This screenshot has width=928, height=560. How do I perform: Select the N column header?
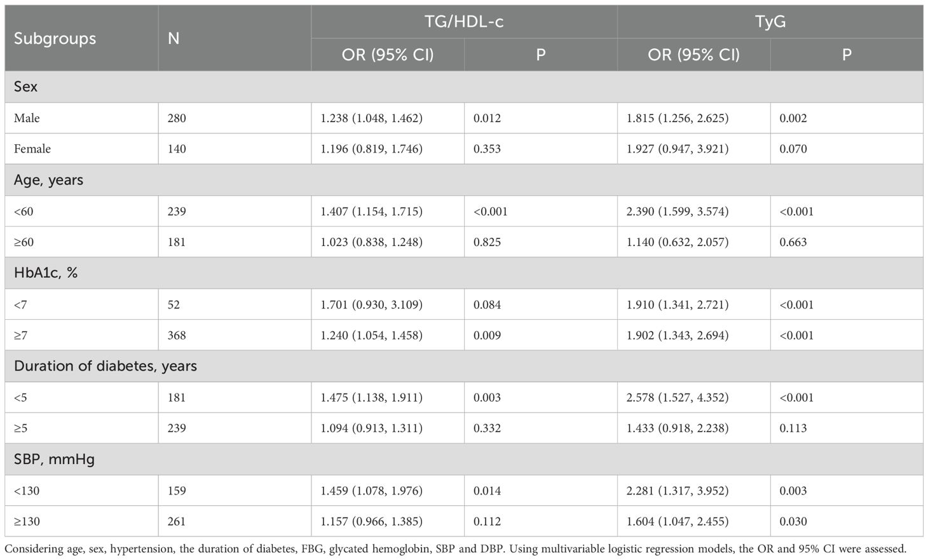[x=174, y=38]
